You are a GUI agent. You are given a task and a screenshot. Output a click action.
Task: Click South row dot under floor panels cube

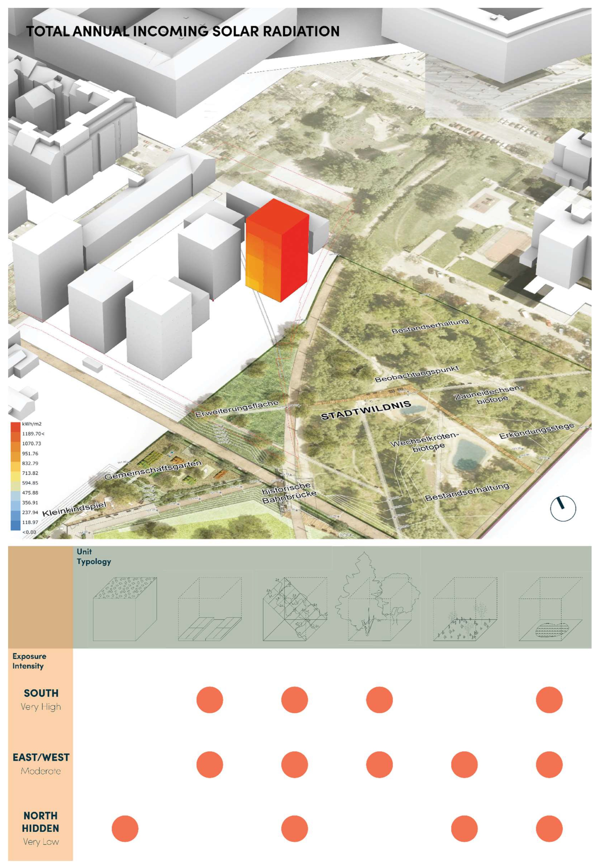210,699
